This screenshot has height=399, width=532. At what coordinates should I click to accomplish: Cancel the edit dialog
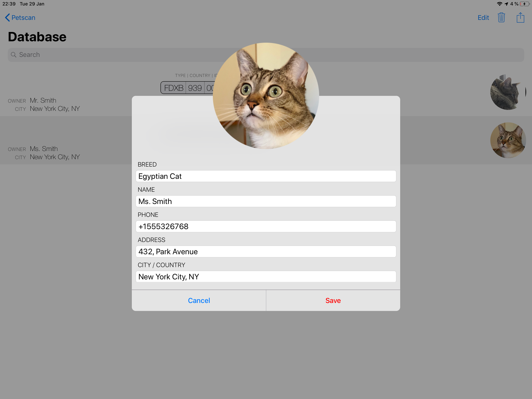pyautogui.click(x=199, y=300)
